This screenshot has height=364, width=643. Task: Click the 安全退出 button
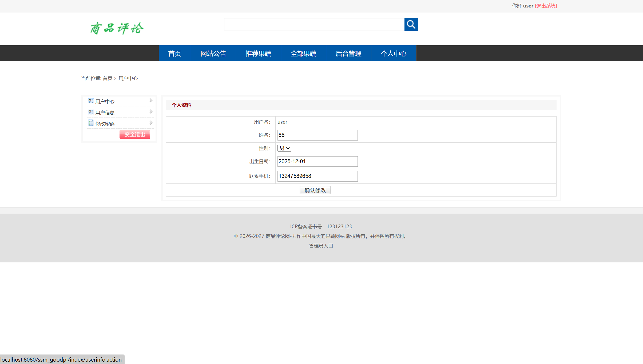point(134,134)
